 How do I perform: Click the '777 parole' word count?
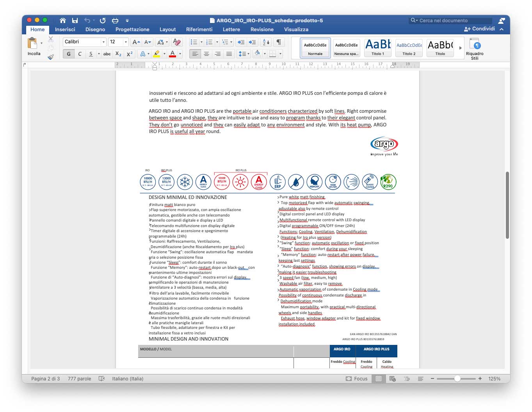click(x=79, y=378)
